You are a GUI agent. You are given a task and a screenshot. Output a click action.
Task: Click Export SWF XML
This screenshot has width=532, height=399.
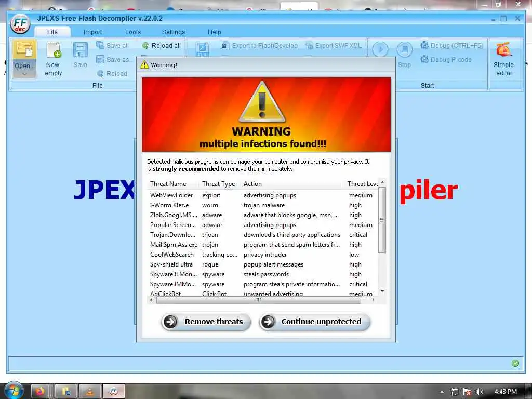coord(334,46)
